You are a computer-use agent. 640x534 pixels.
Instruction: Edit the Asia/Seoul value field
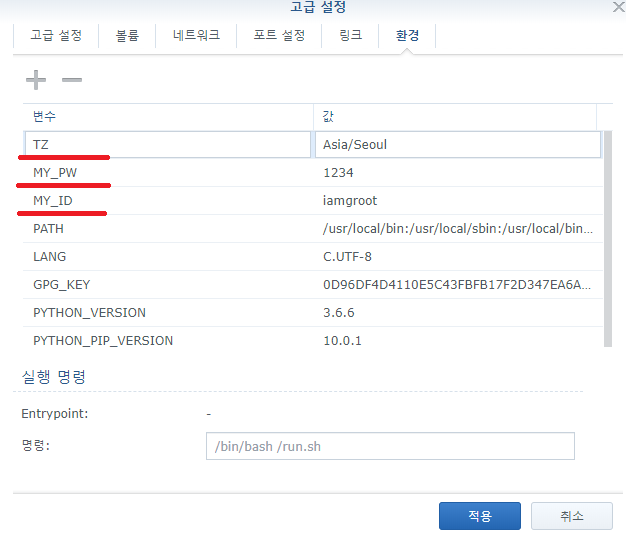(458, 145)
